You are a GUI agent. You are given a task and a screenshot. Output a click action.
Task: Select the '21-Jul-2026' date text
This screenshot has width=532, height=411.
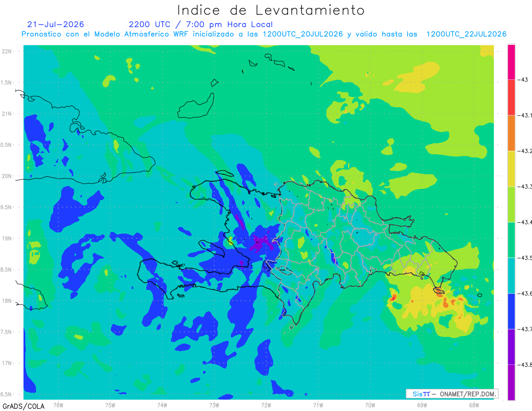55,24
